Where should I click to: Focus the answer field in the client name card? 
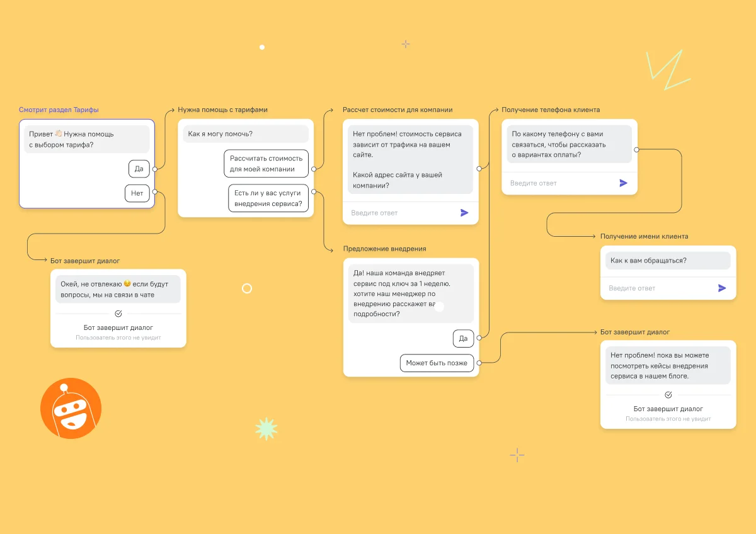coord(668,288)
